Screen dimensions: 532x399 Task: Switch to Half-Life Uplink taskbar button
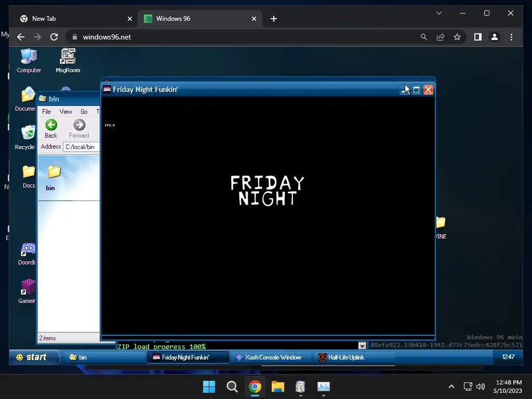point(353,357)
